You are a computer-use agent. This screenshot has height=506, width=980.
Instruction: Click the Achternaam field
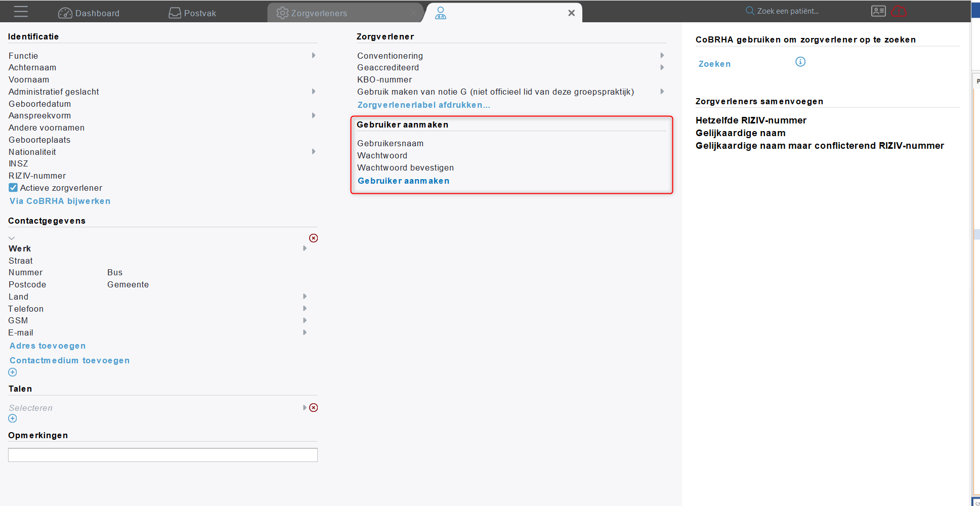tap(162, 68)
